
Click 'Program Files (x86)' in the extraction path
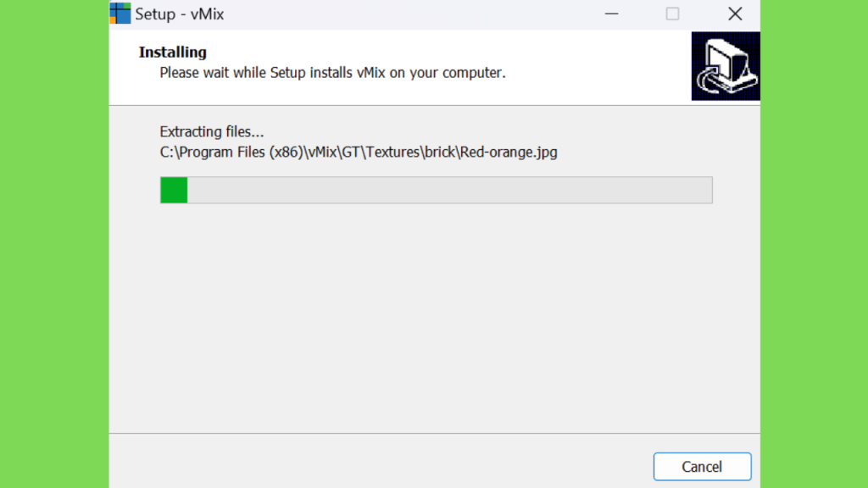240,152
